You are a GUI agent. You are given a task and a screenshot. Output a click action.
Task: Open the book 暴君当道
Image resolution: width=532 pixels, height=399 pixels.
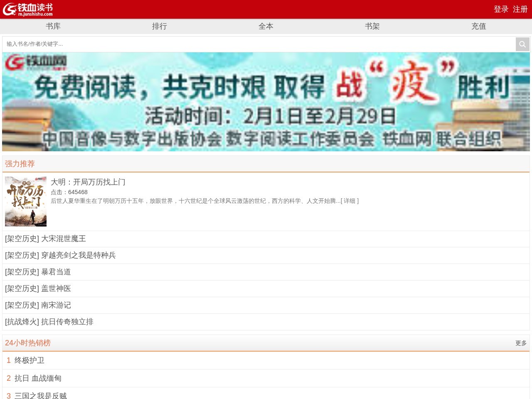56,272
